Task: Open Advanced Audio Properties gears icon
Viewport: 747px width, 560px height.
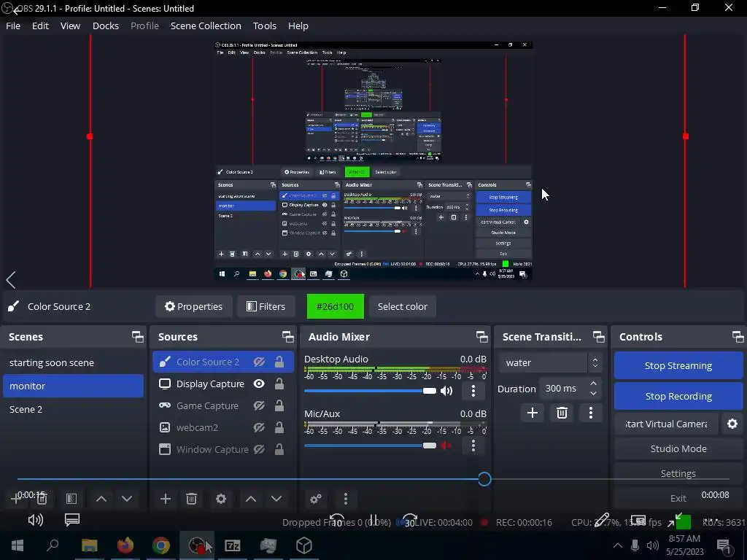Action: click(315, 499)
